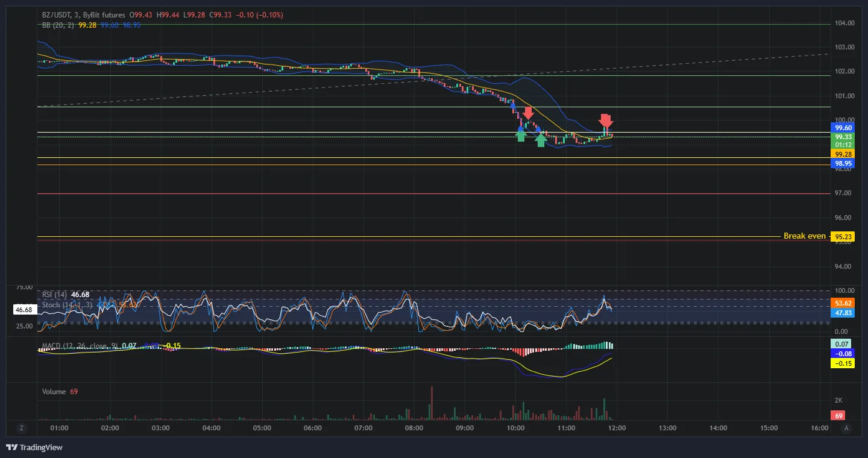The image size is (868, 458).
Task: Click the Break even line label
Action: [804, 236]
